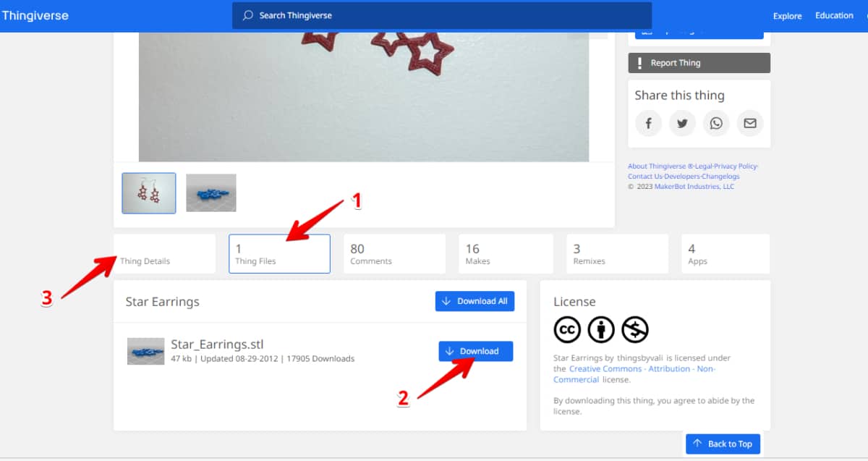Click the Creative Commons CC license icon
Image resolution: width=868 pixels, height=461 pixels.
tap(567, 330)
